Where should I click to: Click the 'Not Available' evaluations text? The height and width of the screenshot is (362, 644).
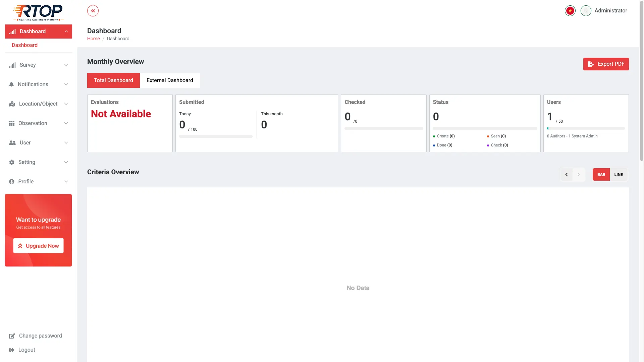[121, 114]
